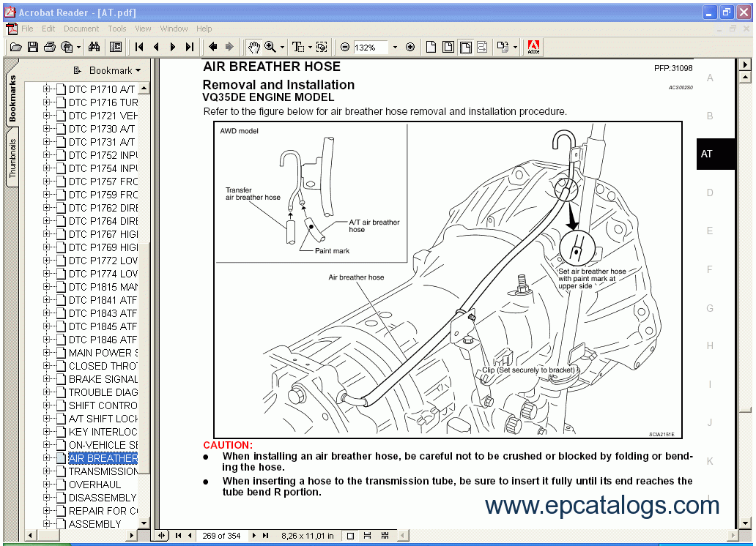Go to previous page in status bar

coord(190,536)
